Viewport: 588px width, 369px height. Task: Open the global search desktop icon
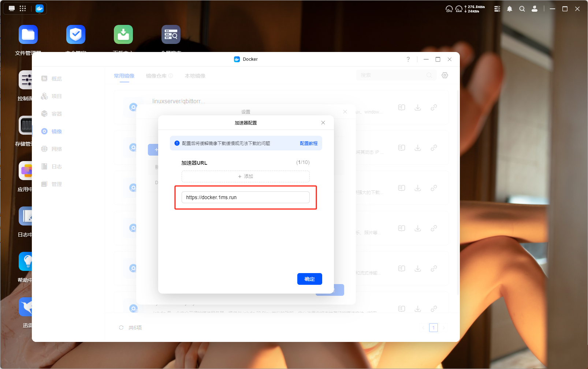(x=171, y=34)
